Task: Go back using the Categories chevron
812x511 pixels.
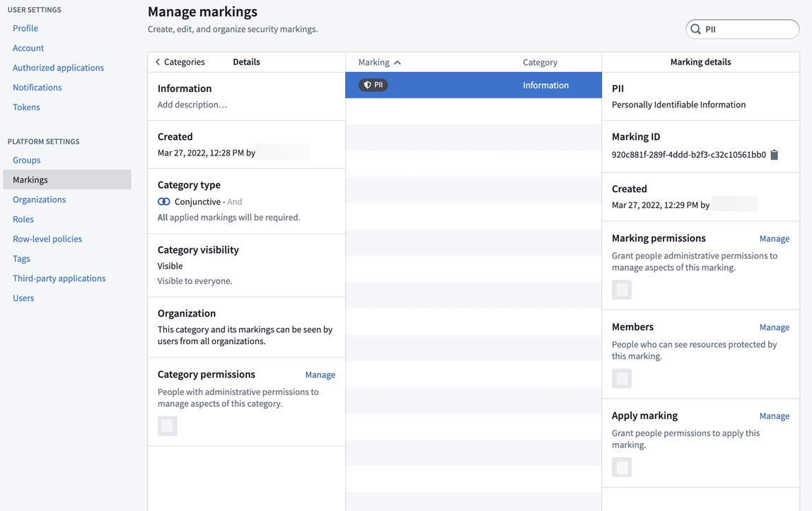Action: click(180, 62)
